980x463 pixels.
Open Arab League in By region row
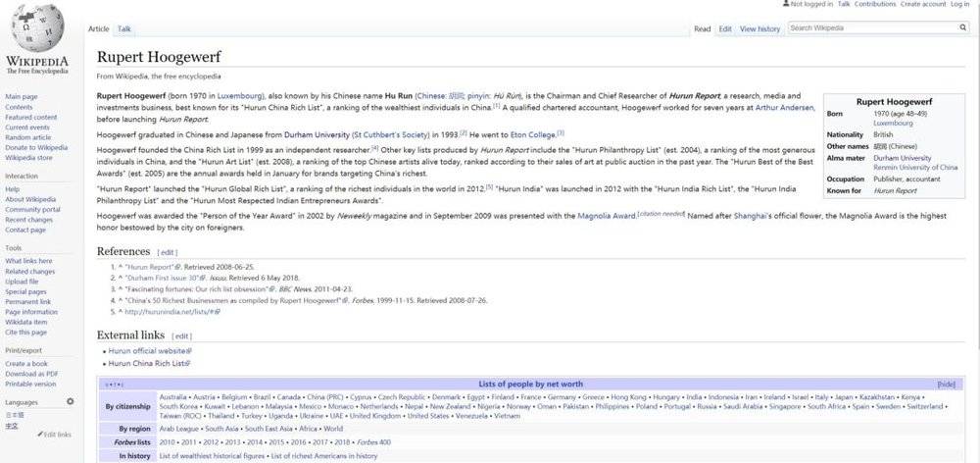point(178,429)
